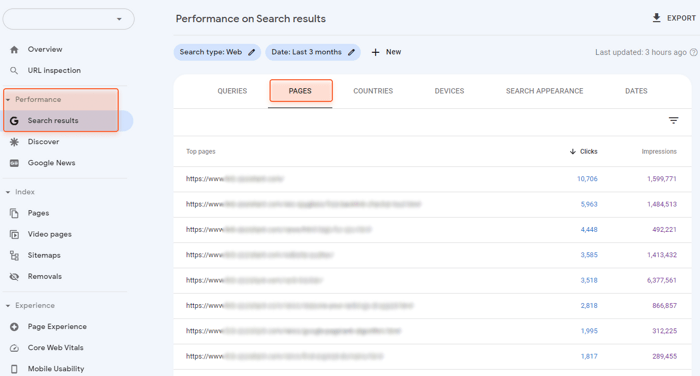Click the Index Pages document icon
Screen dimensions: 700x376
14,213
